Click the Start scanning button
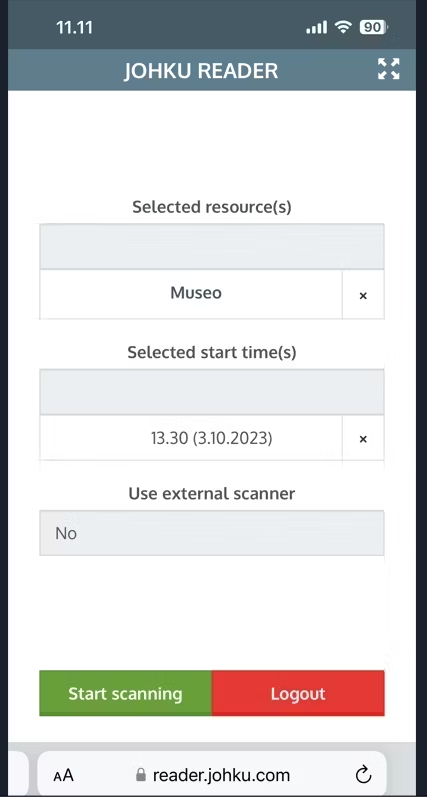Image resolution: width=427 pixels, height=797 pixels. [x=126, y=693]
